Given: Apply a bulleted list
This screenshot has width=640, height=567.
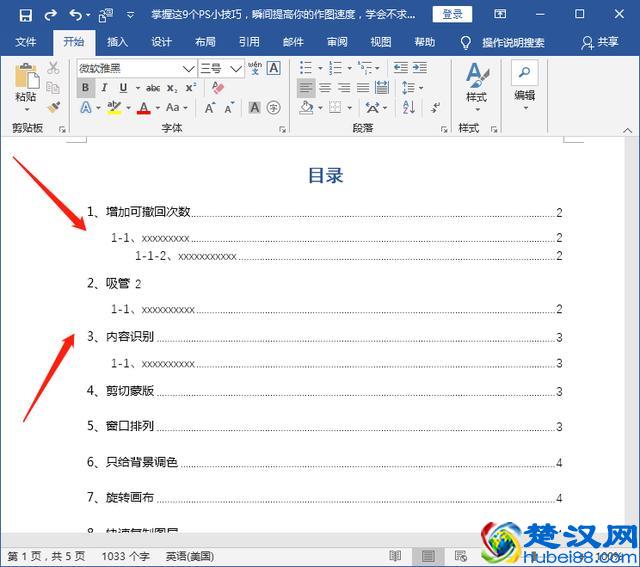Looking at the screenshot, I should coord(306,68).
